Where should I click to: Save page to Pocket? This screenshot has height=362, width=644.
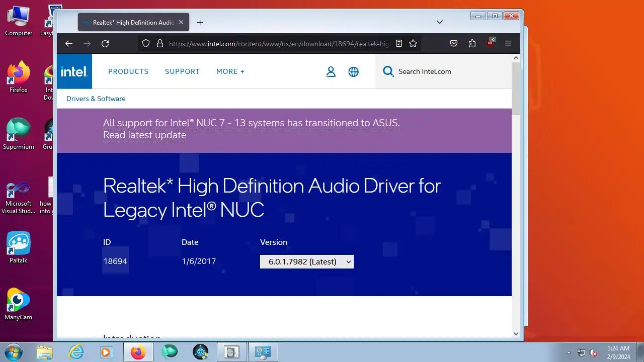pos(454,44)
